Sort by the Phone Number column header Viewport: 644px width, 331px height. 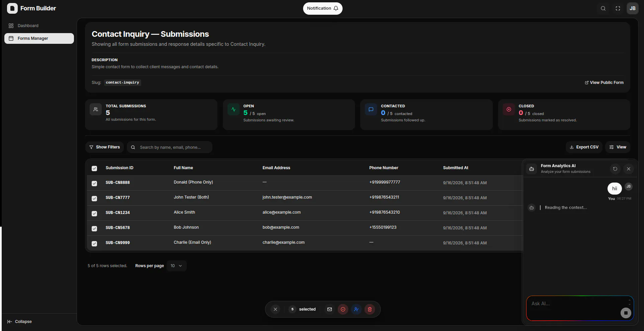tap(384, 168)
